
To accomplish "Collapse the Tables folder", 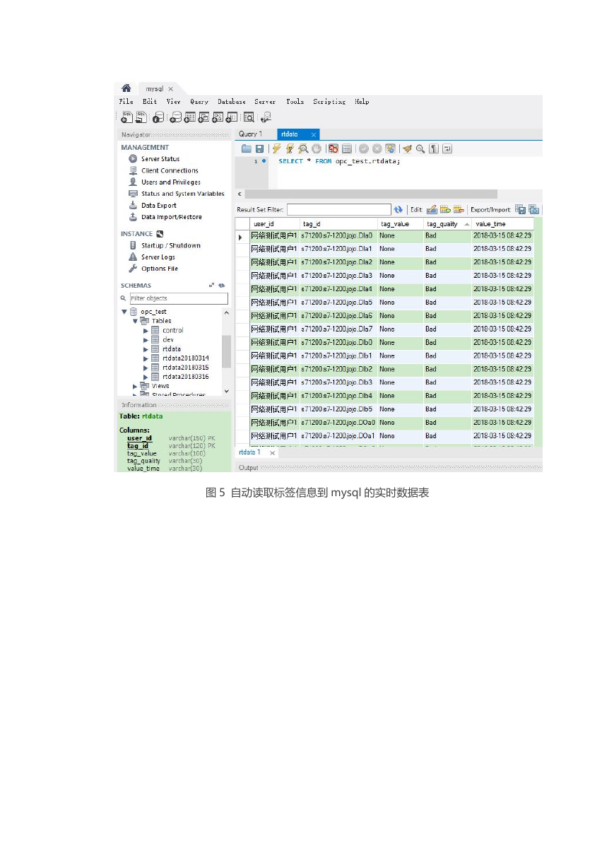I will point(135,321).
